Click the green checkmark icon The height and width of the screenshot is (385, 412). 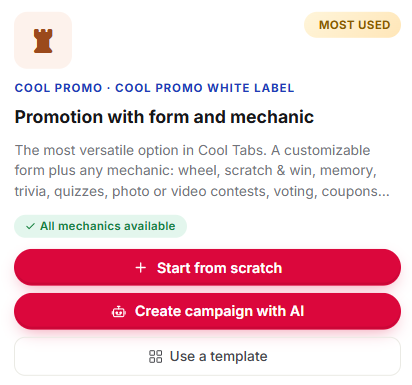(30, 226)
